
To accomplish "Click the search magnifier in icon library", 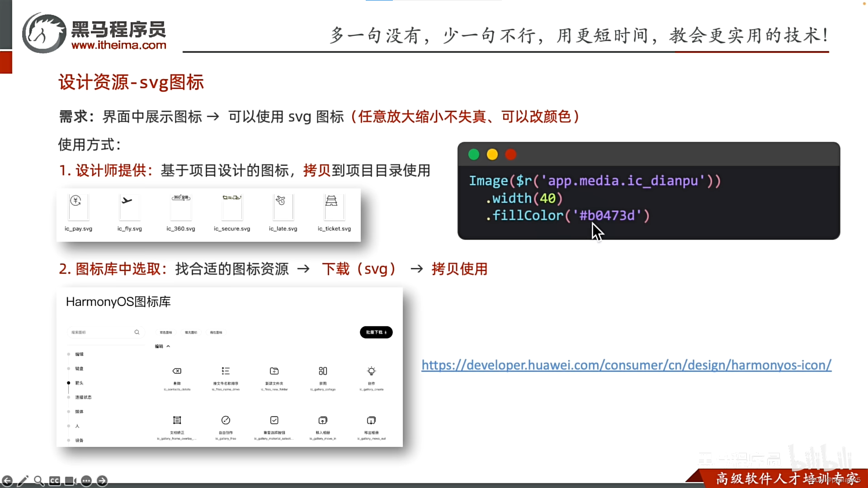I will [137, 332].
